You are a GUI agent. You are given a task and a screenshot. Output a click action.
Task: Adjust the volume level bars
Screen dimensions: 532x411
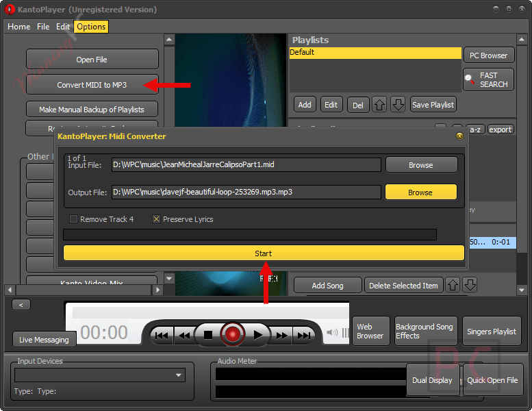click(345, 333)
